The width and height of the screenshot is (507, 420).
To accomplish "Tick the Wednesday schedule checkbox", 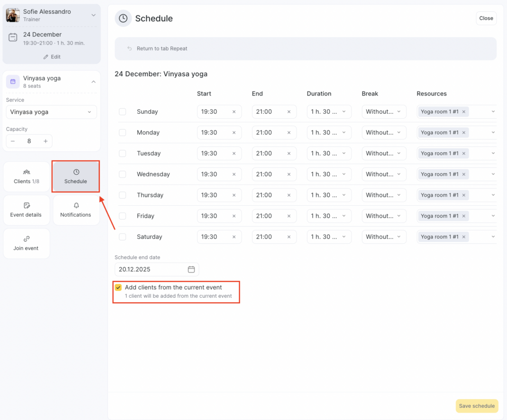I will pyautogui.click(x=122, y=174).
